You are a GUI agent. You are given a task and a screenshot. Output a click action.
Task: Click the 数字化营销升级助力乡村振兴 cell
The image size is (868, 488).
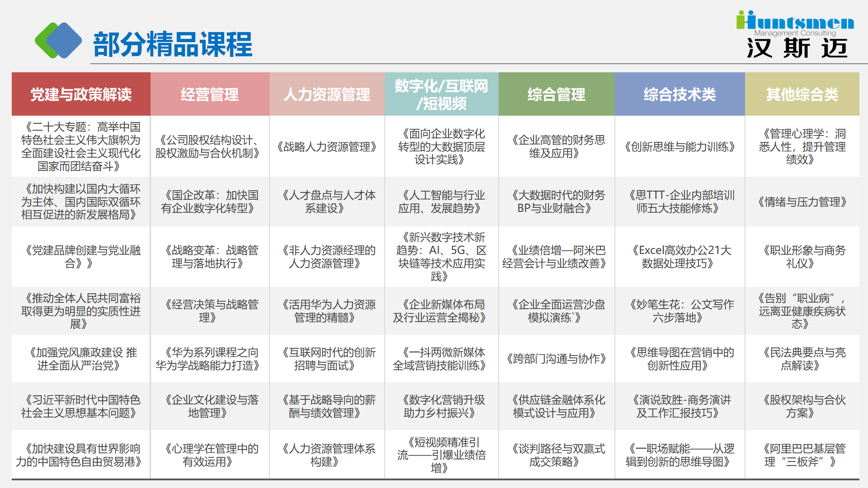pos(442,406)
